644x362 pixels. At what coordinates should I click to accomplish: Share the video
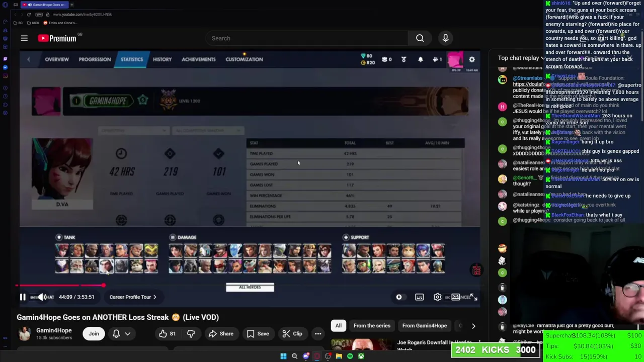click(221, 334)
